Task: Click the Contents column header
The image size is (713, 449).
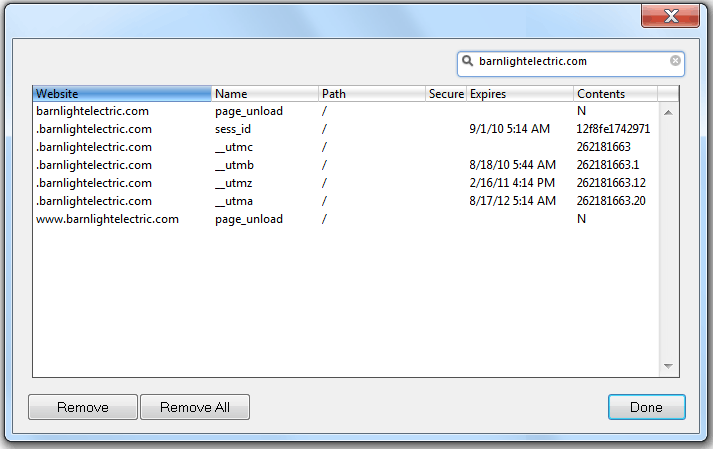Action: (614, 94)
